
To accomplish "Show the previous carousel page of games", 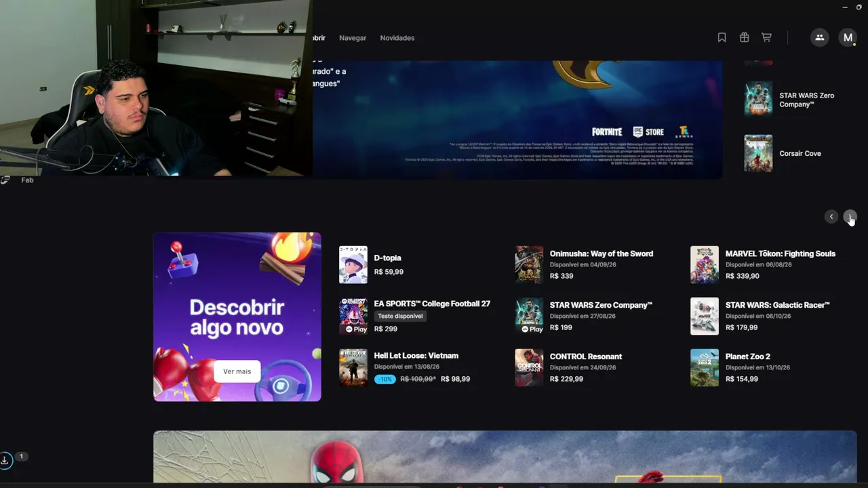I will click(x=831, y=217).
